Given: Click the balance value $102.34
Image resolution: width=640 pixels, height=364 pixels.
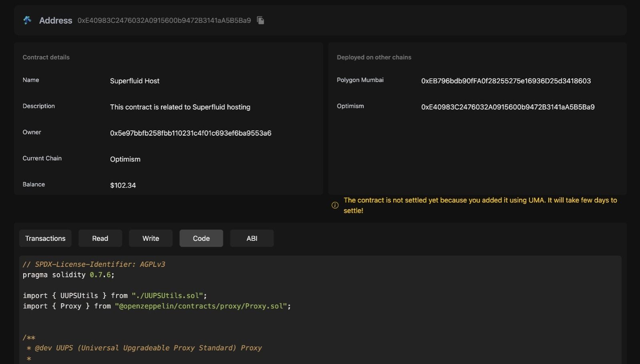Looking at the screenshot, I should click(x=123, y=185).
